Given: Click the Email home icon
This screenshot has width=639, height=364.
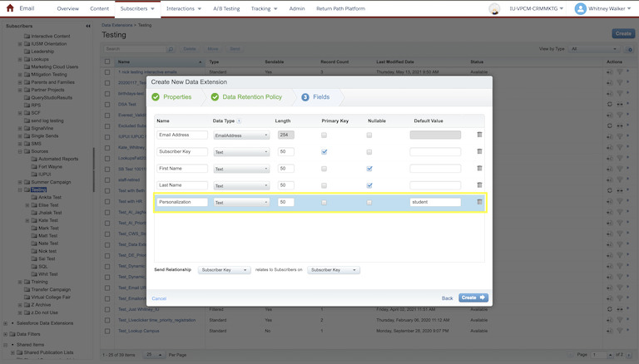Looking at the screenshot, I should coord(10,8).
